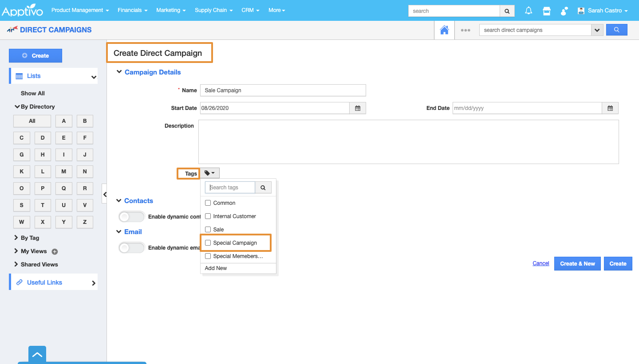Open the End Date calendar picker
639x364 pixels.
610,108
